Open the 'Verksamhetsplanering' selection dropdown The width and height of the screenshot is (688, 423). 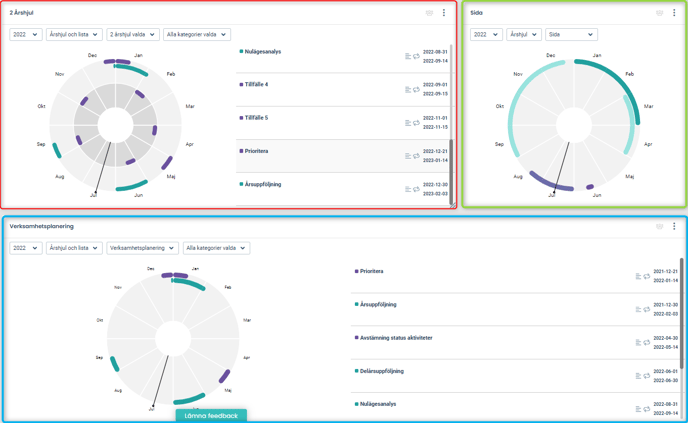(142, 248)
